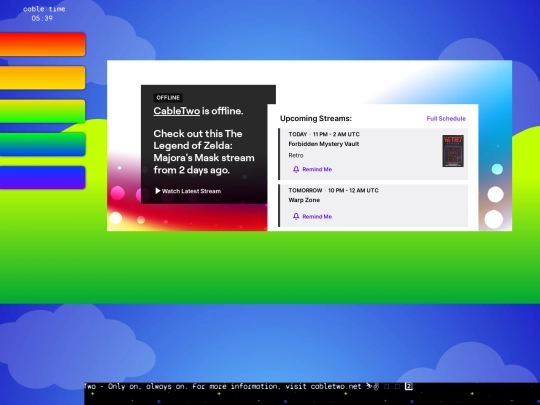Click the cabletwo.net ticker text
The width and height of the screenshot is (540, 405).
336,386
